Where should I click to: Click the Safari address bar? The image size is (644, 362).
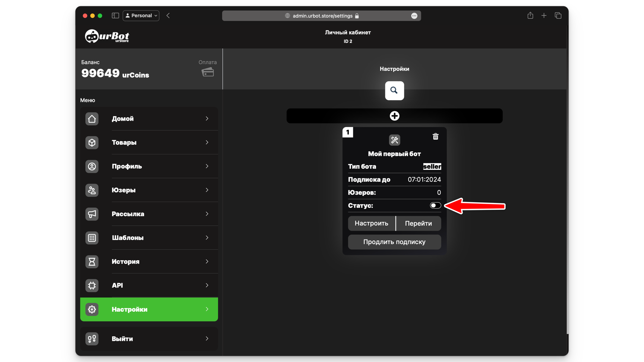[321, 16]
